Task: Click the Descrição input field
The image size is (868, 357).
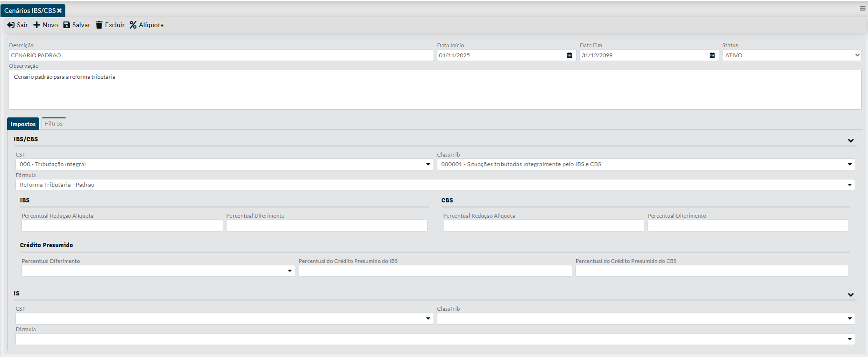Action: point(221,55)
